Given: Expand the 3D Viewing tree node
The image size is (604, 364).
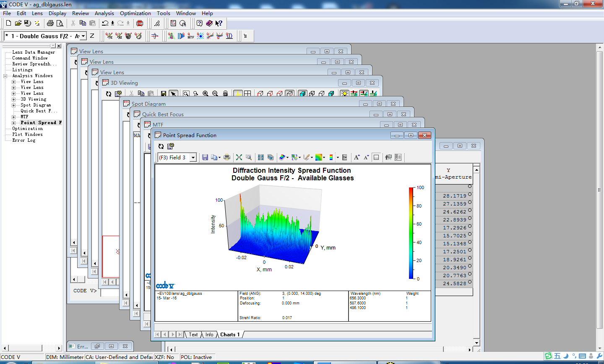Looking at the screenshot, I should (x=14, y=99).
